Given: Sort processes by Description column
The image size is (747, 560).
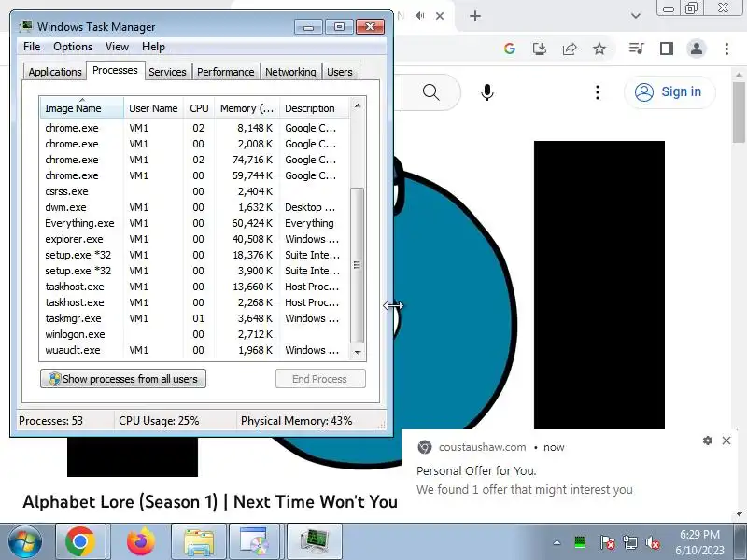Looking at the screenshot, I should [x=315, y=108].
